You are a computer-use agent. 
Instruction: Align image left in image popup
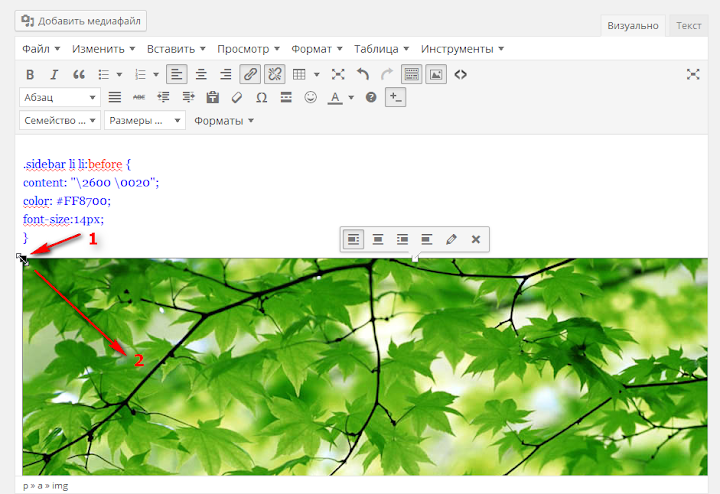pyautogui.click(x=353, y=239)
